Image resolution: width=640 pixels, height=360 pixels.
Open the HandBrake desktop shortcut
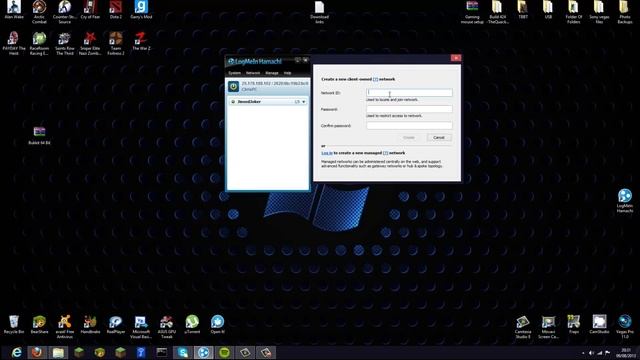click(90, 324)
